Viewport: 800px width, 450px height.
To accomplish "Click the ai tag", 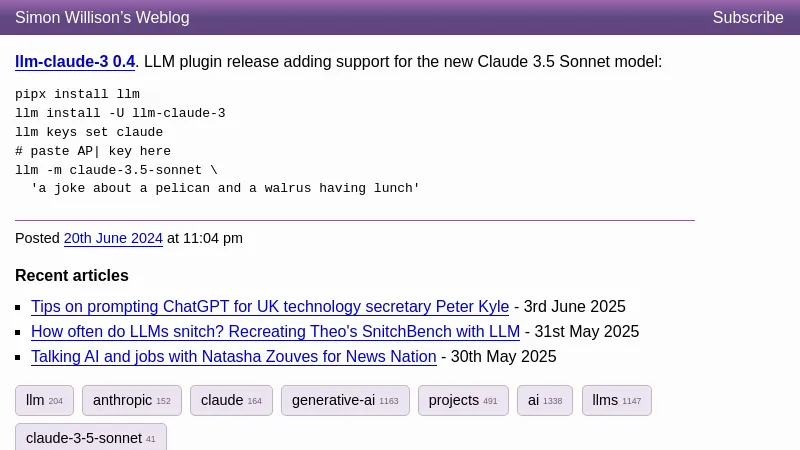I will 544,400.
